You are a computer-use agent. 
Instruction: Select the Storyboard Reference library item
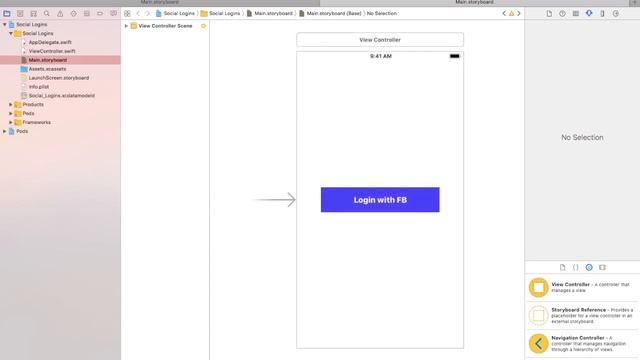coord(582,316)
